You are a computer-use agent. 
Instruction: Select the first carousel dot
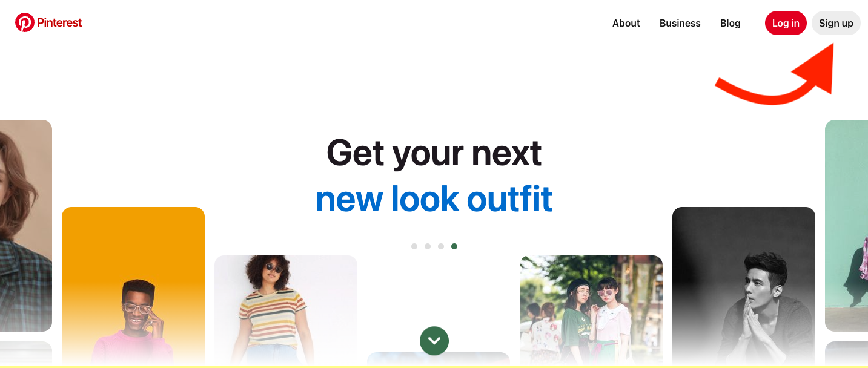click(x=414, y=246)
